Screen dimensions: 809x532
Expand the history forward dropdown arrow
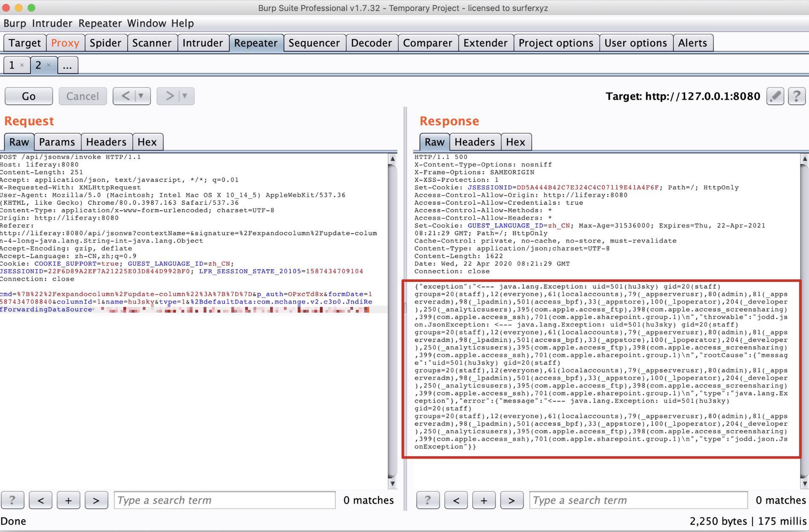click(x=185, y=96)
